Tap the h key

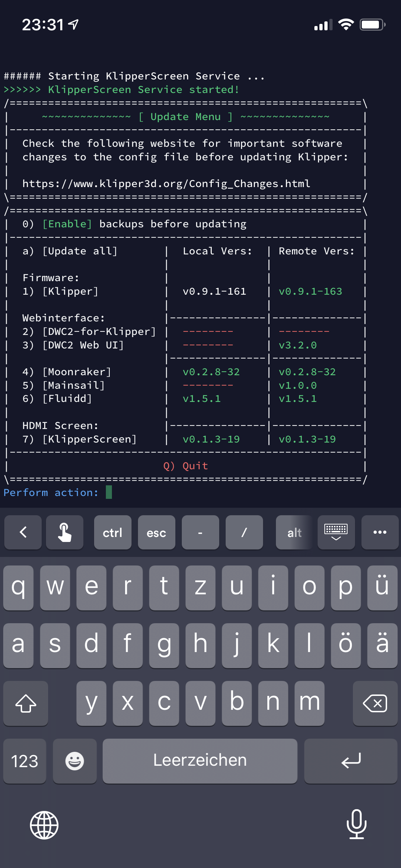pos(200,646)
